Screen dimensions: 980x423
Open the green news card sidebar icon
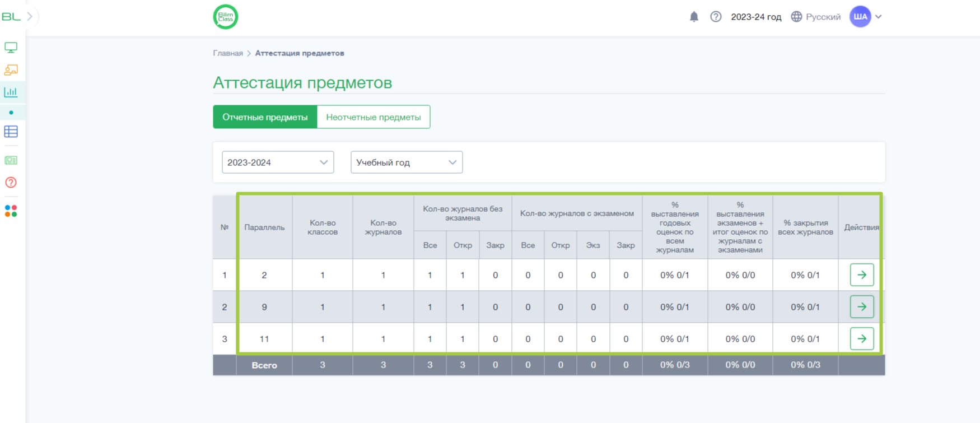click(x=11, y=160)
